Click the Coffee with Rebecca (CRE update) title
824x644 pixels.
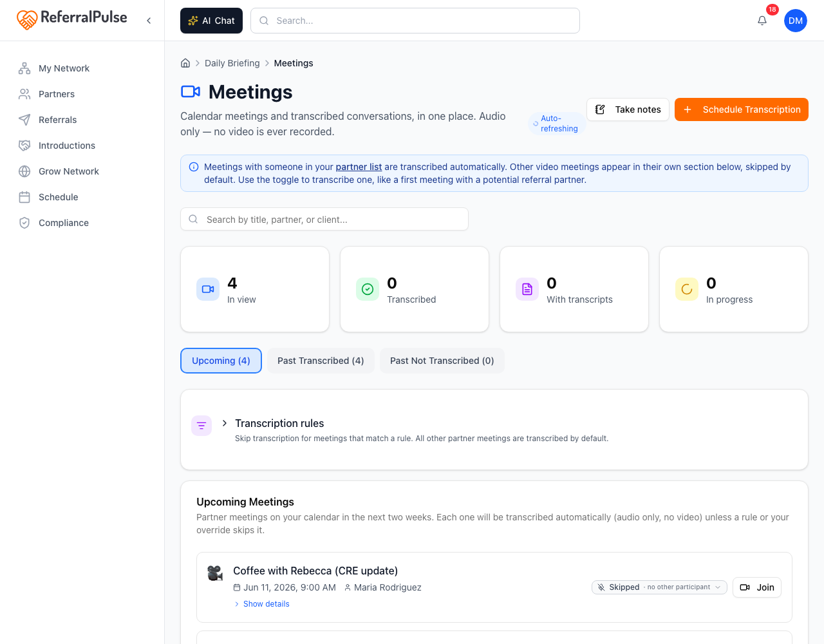(315, 571)
